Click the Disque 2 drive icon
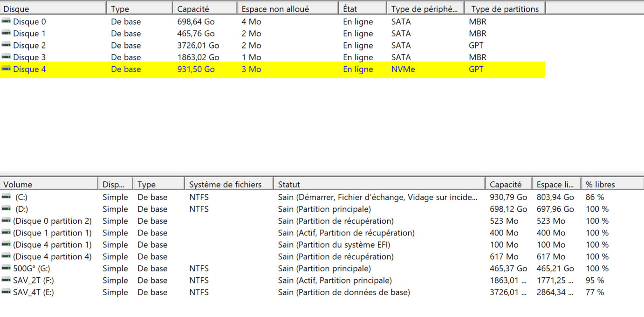The height and width of the screenshot is (317, 644). point(6,45)
